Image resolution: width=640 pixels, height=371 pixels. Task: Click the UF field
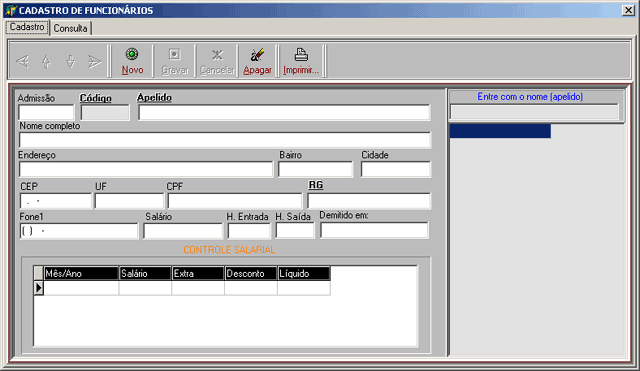click(129, 201)
